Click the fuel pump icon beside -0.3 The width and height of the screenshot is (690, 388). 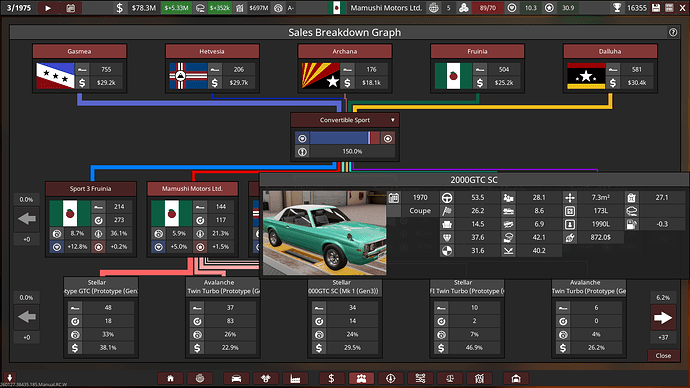[x=631, y=224]
